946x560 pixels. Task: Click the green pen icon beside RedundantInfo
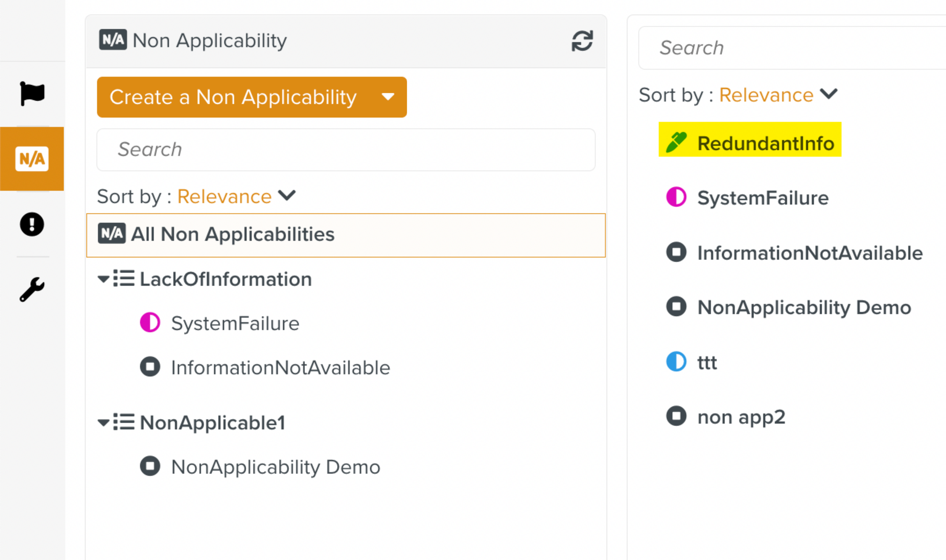tap(676, 143)
